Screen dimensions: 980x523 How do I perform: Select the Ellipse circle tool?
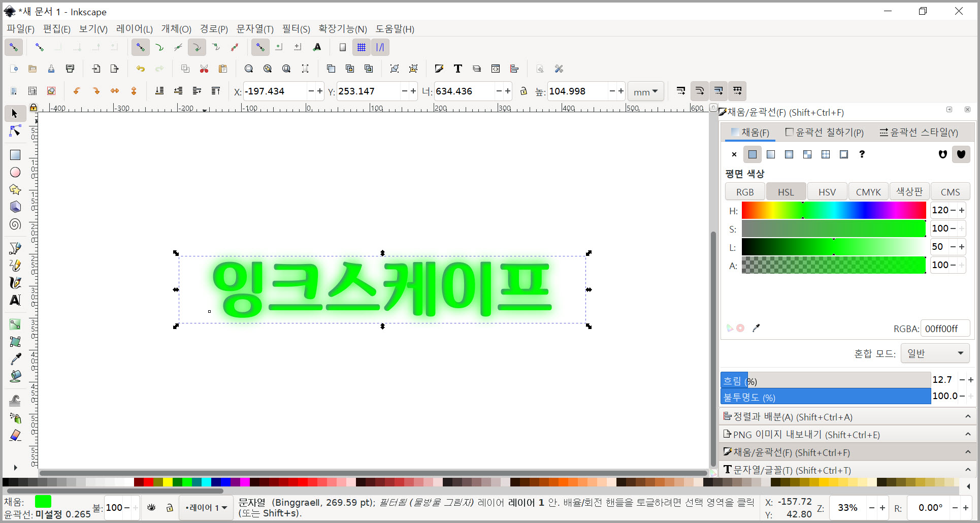pos(15,172)
